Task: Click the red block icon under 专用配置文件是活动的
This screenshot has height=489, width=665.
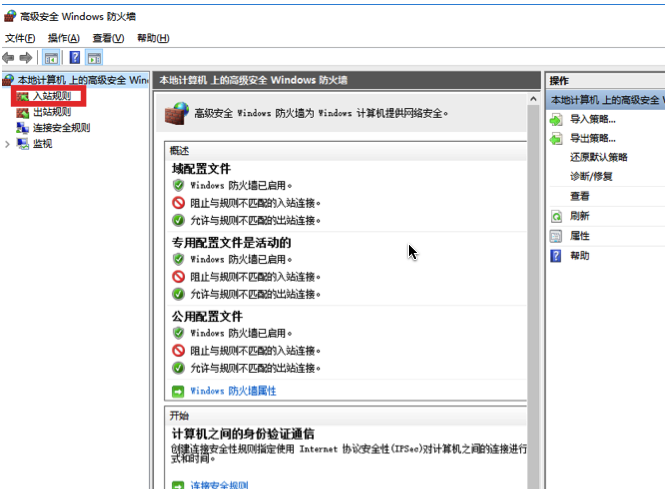Action: coord(179,277)
